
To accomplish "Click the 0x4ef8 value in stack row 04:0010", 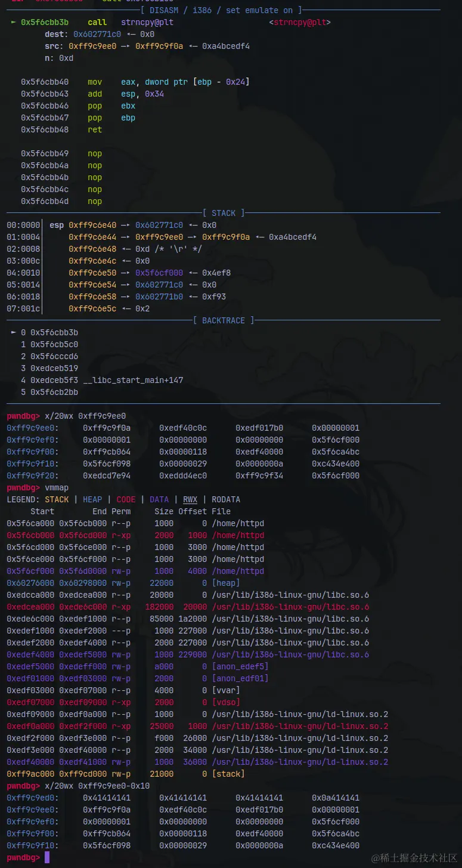I will click(216, 273).
